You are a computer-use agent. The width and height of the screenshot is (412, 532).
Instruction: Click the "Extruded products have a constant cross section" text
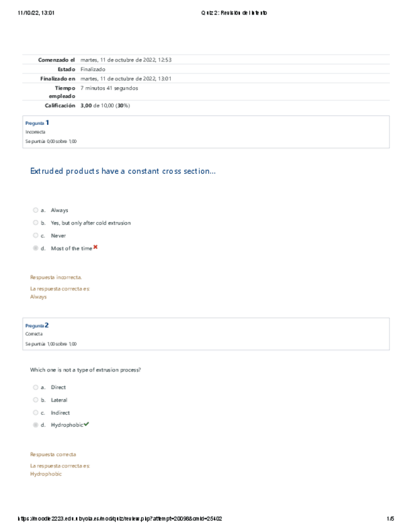(x=122, y=171)
